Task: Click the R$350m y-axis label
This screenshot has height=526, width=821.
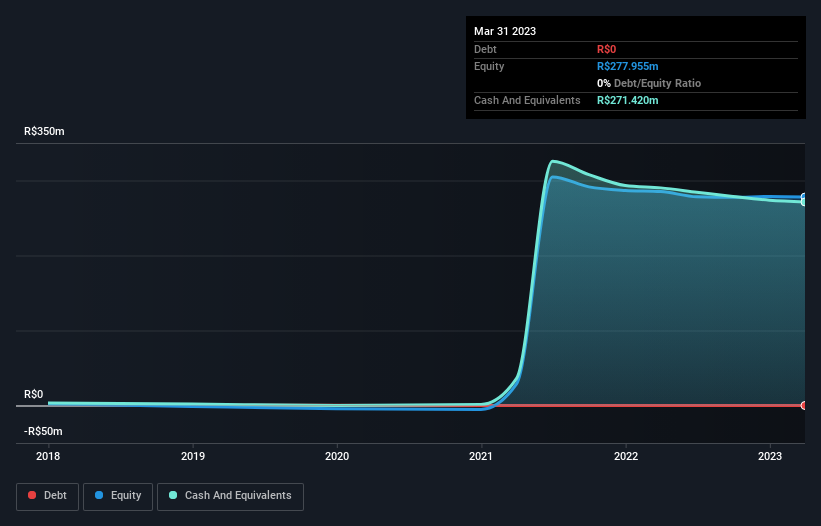Action: [x=44, y=131]
